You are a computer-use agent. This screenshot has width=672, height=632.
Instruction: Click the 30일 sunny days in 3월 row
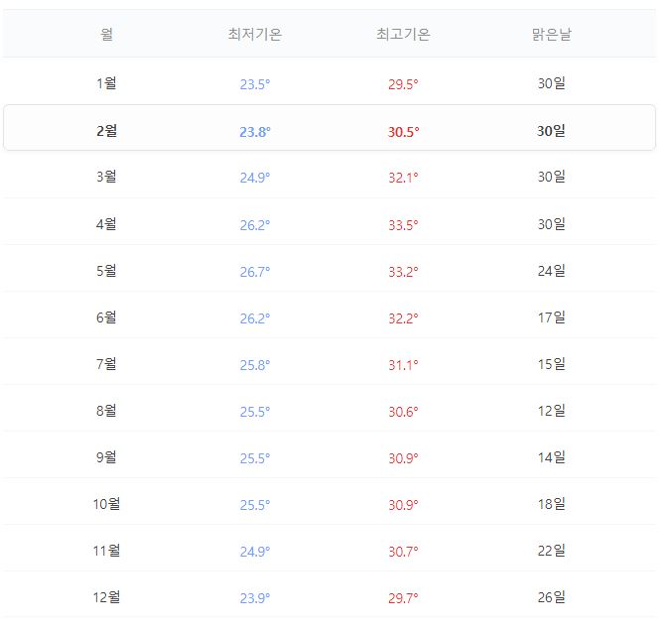[552, 177]
